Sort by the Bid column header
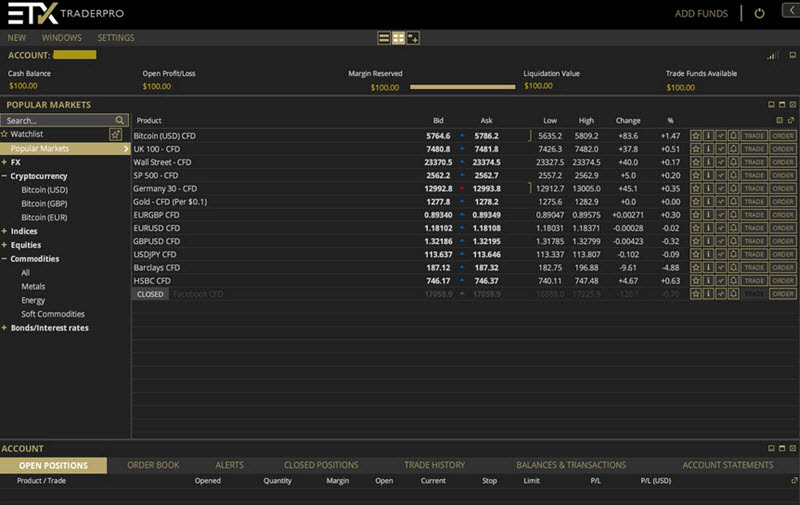800x505 pixels. click(x=438, y=121)
